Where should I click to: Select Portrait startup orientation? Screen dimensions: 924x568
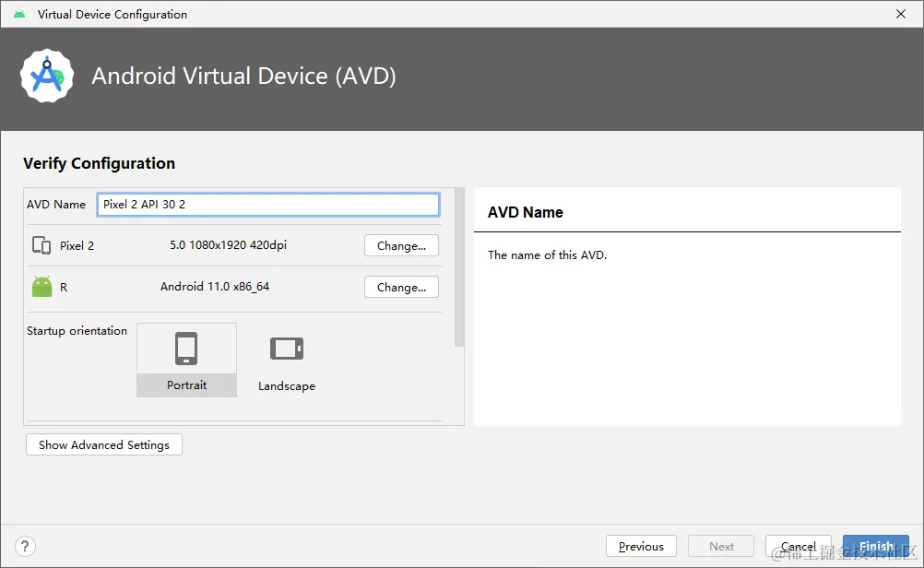[186, 360]
